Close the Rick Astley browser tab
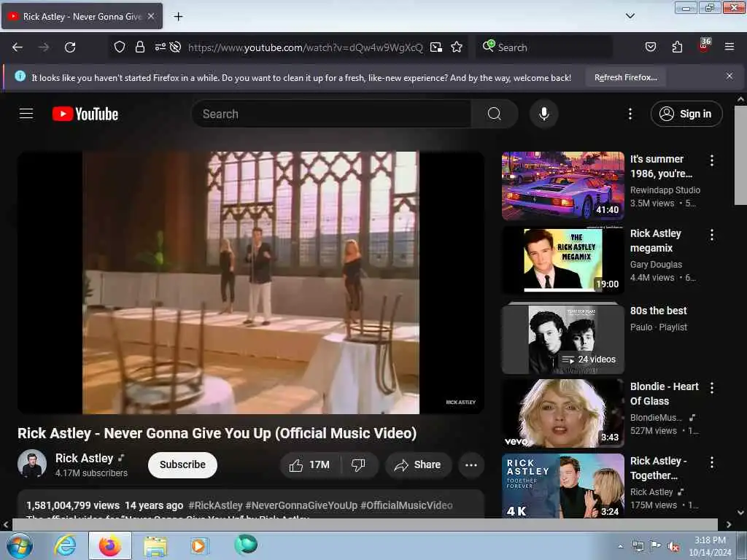 click(x=151, y=16)
